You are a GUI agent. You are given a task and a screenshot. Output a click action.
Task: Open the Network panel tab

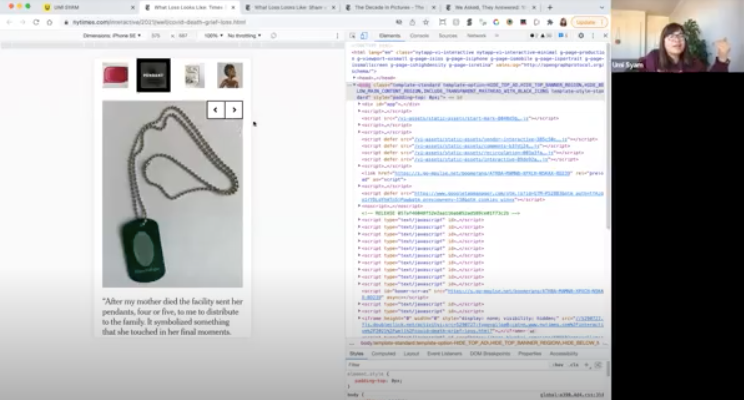[x=476, y=36]
